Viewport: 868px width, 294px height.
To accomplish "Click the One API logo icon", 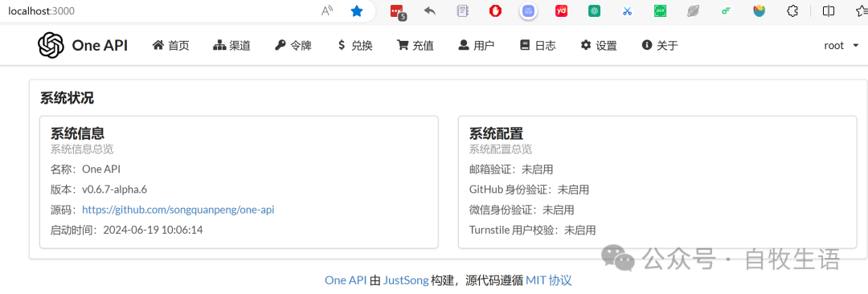I will (51, 45).
